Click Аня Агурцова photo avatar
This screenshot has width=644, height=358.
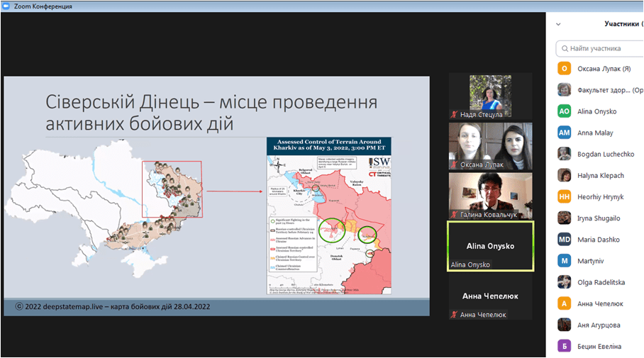coord(565,325)
